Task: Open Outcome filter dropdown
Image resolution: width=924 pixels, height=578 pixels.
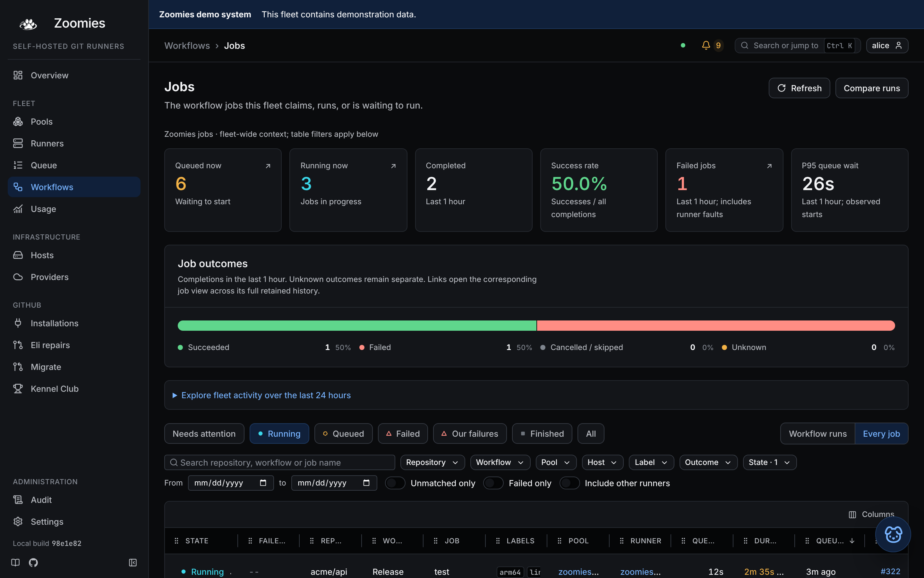Action: [x=708, y=462]
